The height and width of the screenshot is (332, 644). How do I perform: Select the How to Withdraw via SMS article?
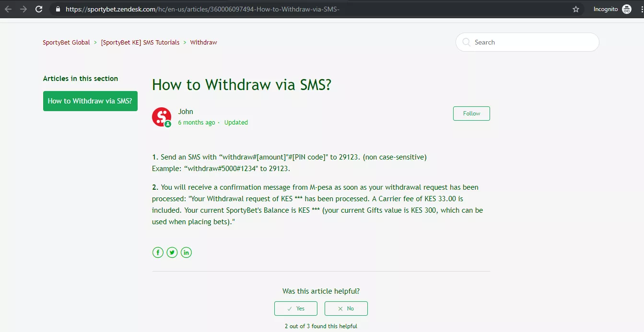[90, 101]
